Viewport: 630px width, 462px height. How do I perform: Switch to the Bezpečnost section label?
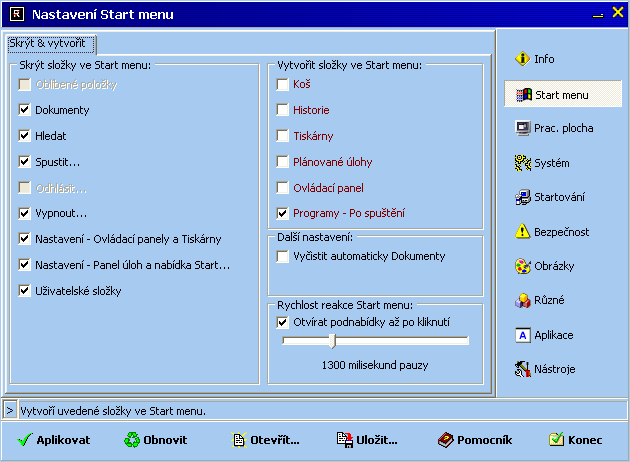561,232
